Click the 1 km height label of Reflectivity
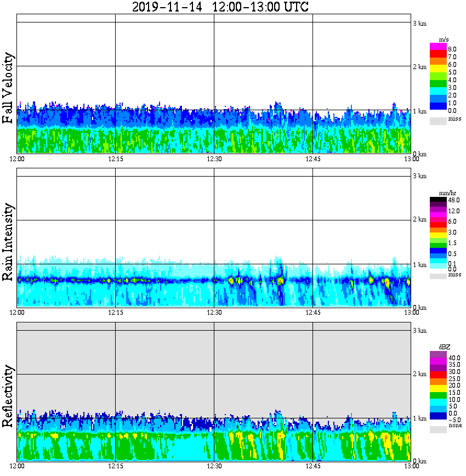The width and height of the screenshot is (466, 476). 419,418
